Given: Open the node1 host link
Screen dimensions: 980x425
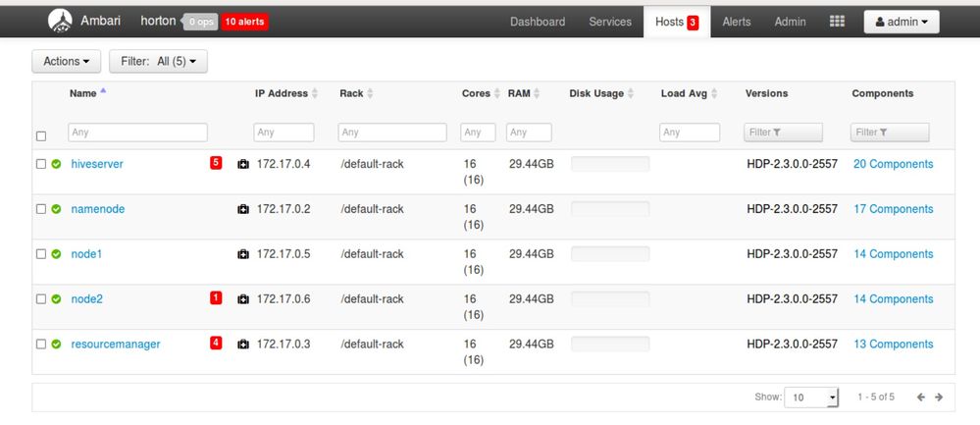Looking at the screenshot, I should [86, 254].
